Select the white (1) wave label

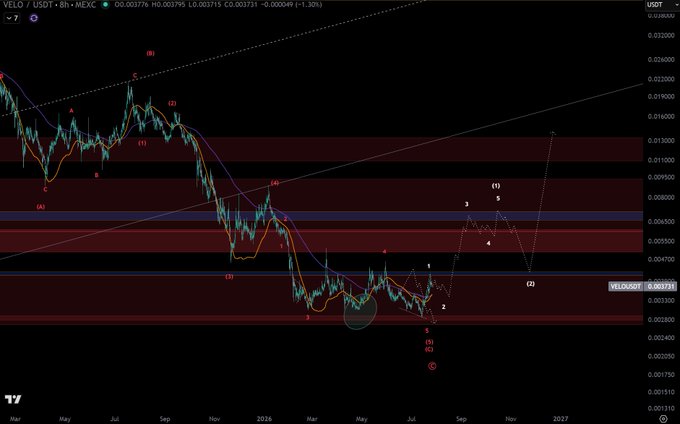click(496, 186)
